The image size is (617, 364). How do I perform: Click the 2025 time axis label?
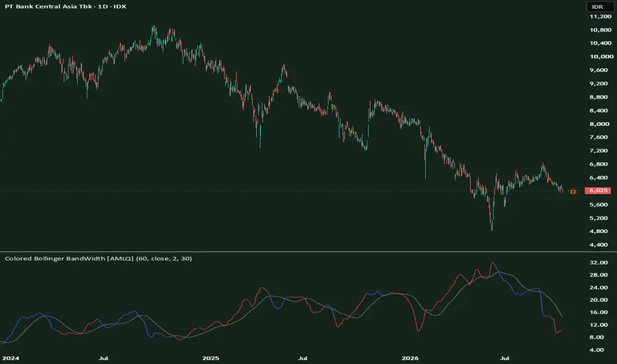pos(211,358)
